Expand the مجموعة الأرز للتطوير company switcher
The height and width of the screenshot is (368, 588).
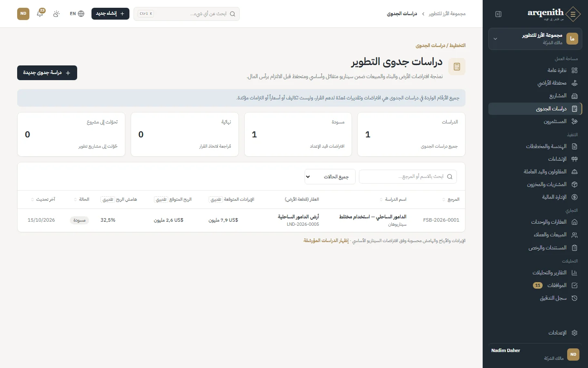[x=535, y=39]
